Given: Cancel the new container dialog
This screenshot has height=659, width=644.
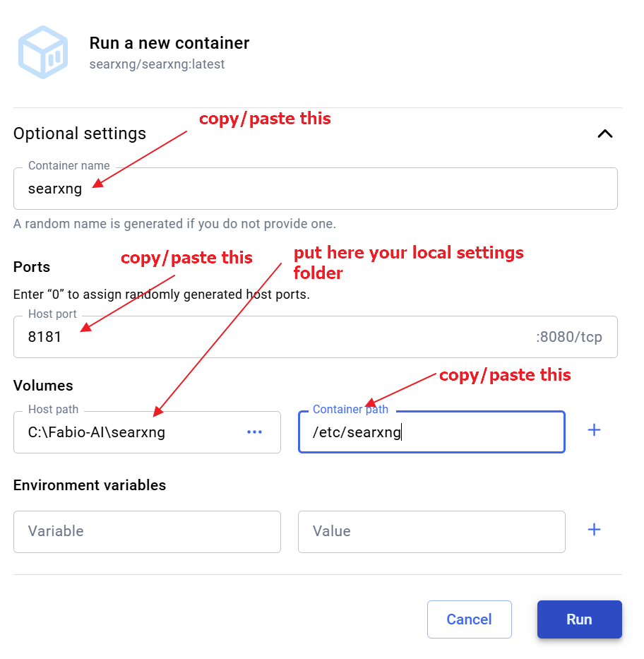Looking at the screenshot, I should click(x=470, y=619).
